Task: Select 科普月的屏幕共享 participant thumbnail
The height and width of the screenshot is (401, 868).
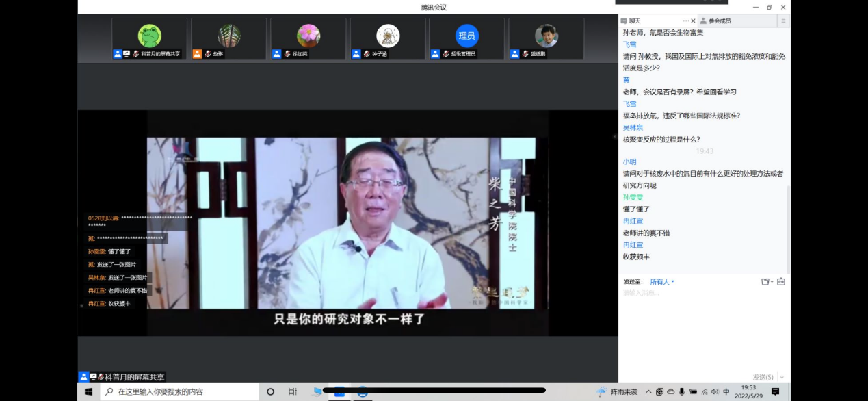Action: pos(149,38)
